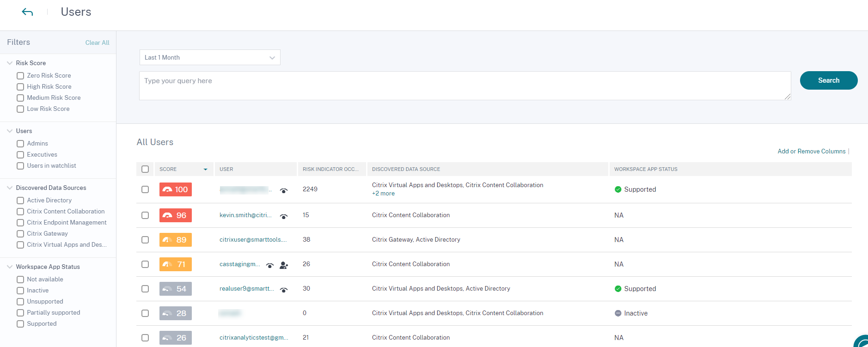This screenshot has width=868, height=347.
Task: Click green Supported status icon in first row
Action: coord(618,189)
